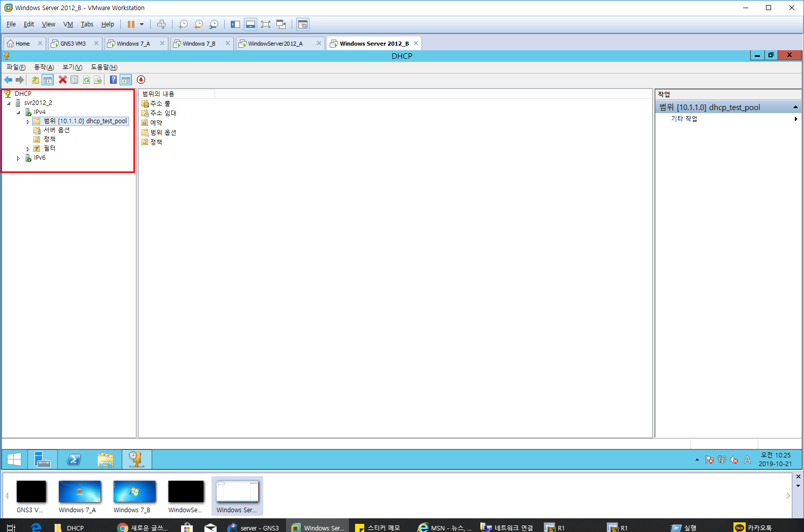Click the DHCP forward arrow button
The height and width of the screenshot is (532, 804).
pyautogui.click(x=20, y=80)
